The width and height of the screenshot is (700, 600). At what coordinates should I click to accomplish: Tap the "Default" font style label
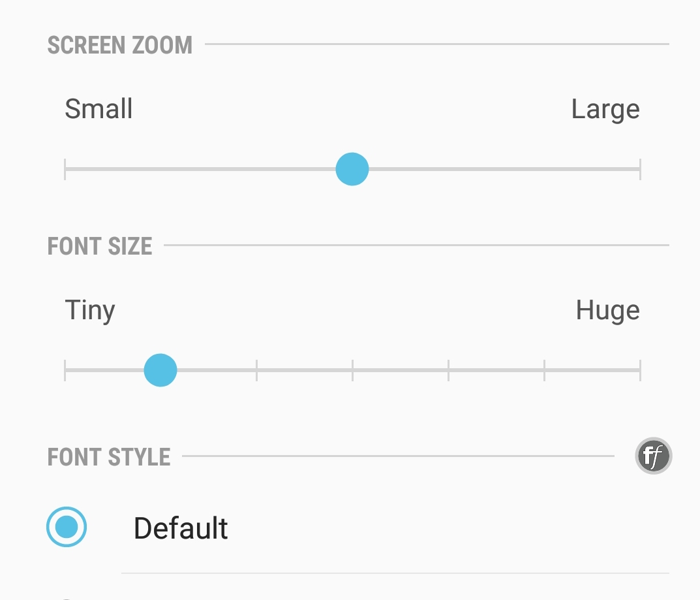(x=181, y=528)
